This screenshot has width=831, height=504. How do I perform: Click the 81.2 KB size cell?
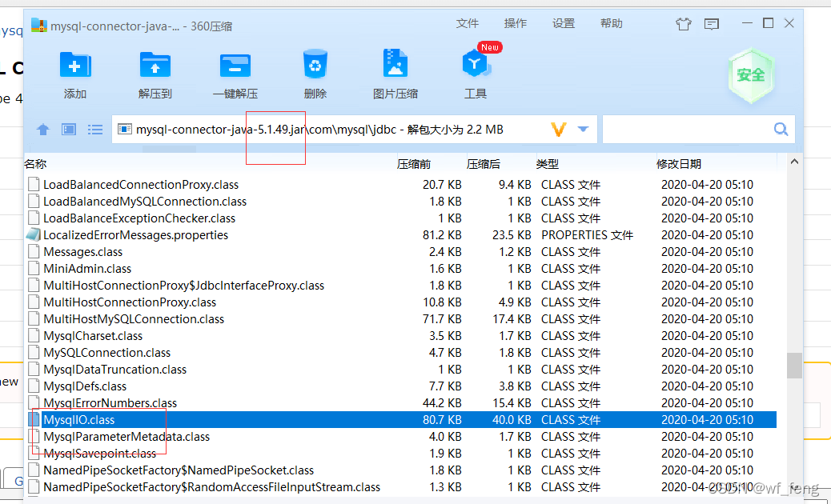tap(442, 234)
